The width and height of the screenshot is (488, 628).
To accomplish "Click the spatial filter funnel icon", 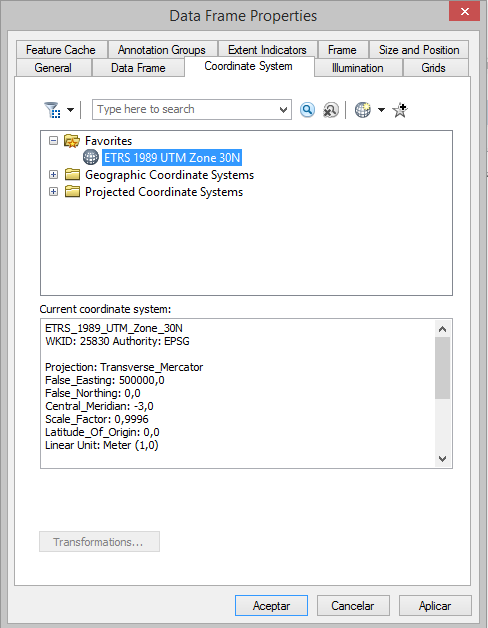I will [52, 110].
